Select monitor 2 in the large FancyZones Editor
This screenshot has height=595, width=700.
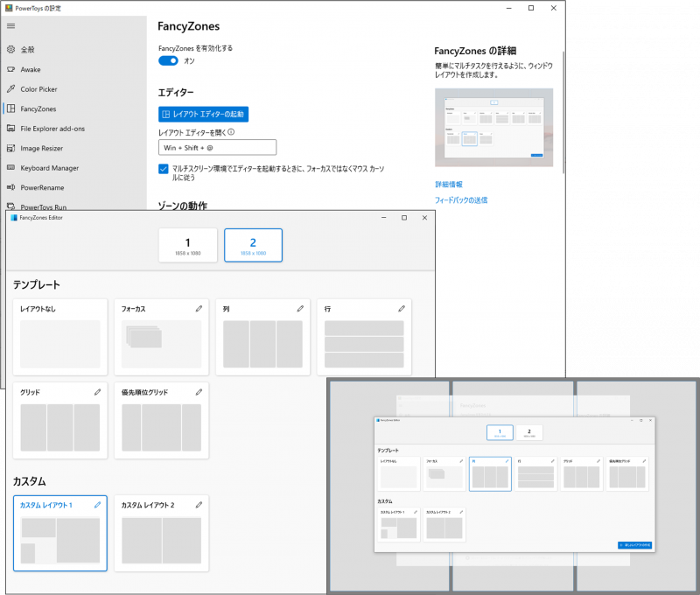point(253,245)
